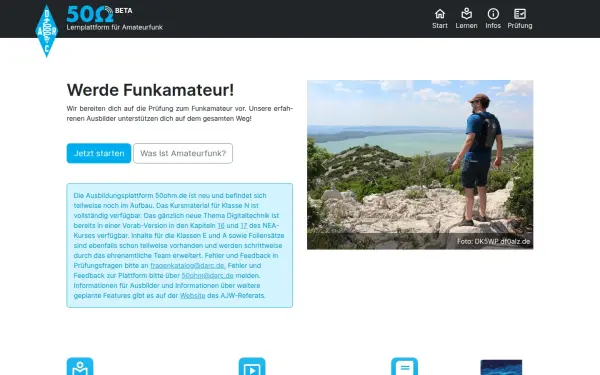Click the Lernplattform für Amateurfunk tagline

[114, 27]
